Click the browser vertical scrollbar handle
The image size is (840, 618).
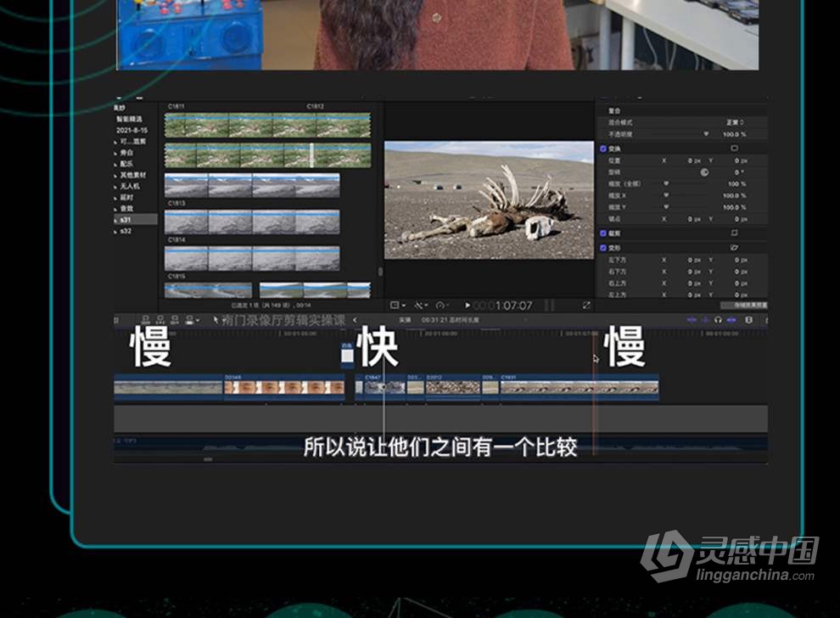point(380,272)
